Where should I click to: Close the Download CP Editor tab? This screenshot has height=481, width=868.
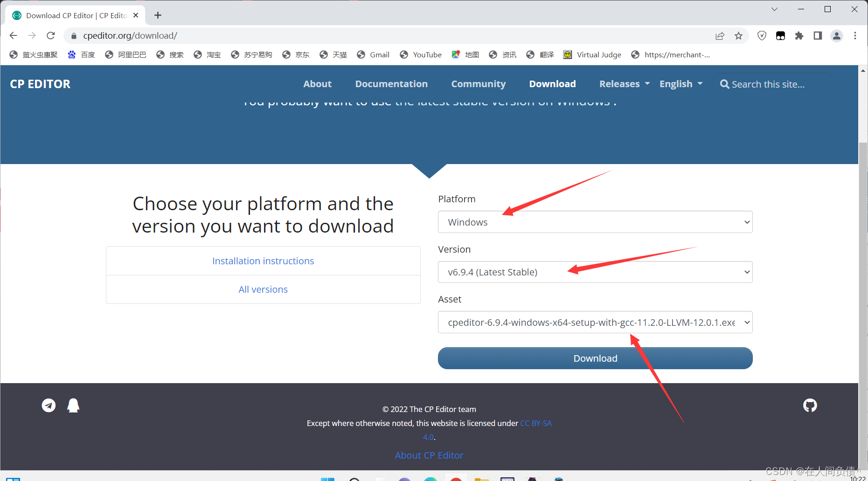[x=136, y=15]
